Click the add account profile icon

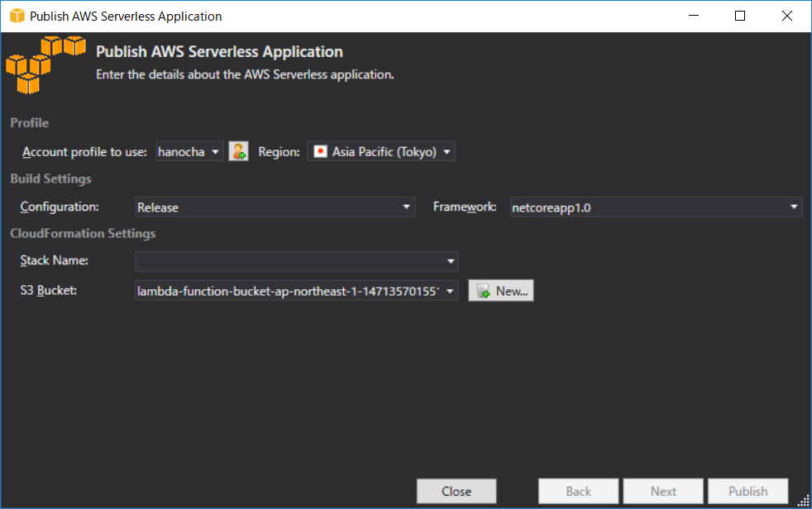[x=238, y=151]
